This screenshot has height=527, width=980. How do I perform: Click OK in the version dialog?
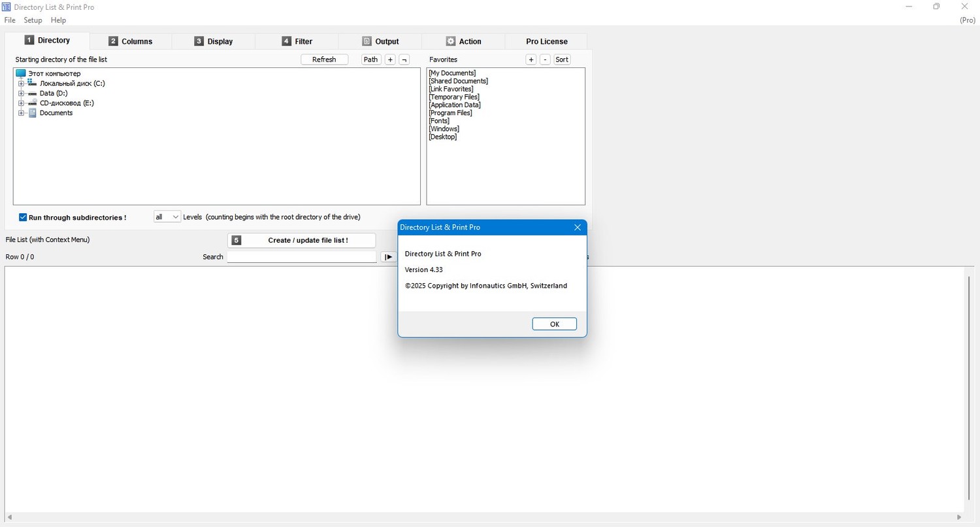[554, 324]
